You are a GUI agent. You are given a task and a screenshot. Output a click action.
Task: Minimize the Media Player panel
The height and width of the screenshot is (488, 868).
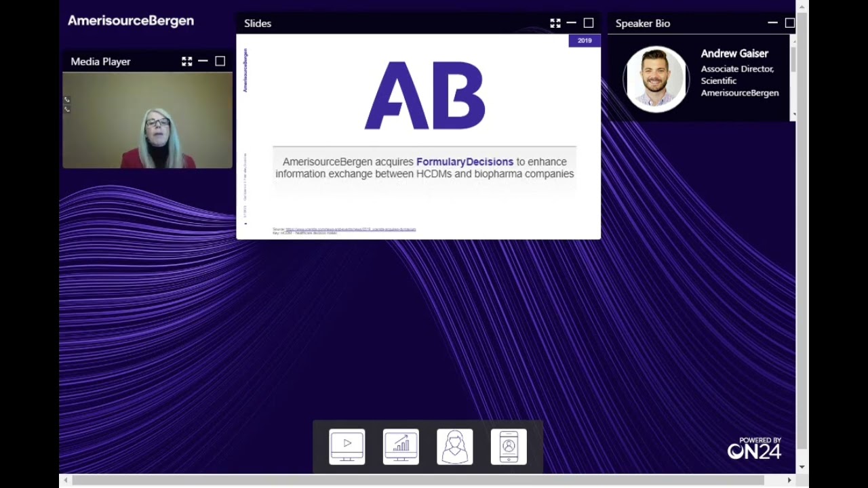tap(203, 62)
